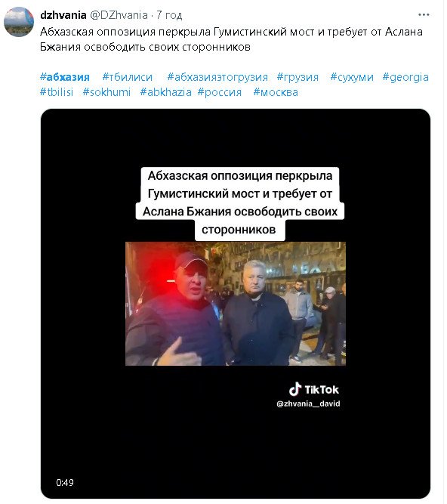Open the #москва hashtag
This screenshot has height=504, width=447.
(276, 92)
